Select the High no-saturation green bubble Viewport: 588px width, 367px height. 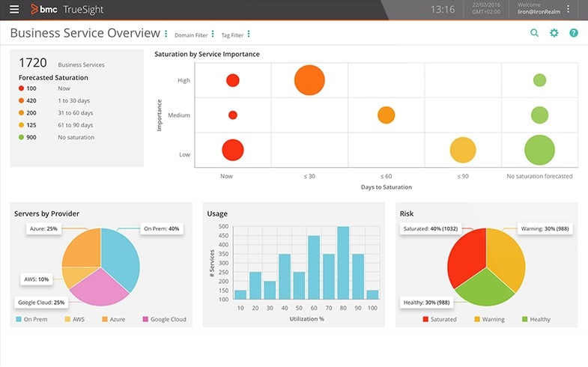click(539, 80)
